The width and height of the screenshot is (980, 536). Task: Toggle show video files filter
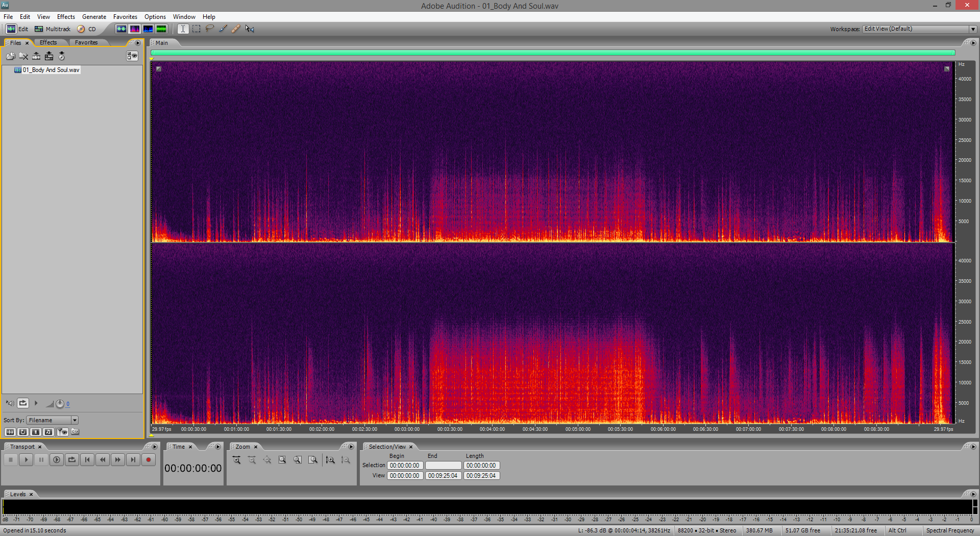[x=36, y=432]
